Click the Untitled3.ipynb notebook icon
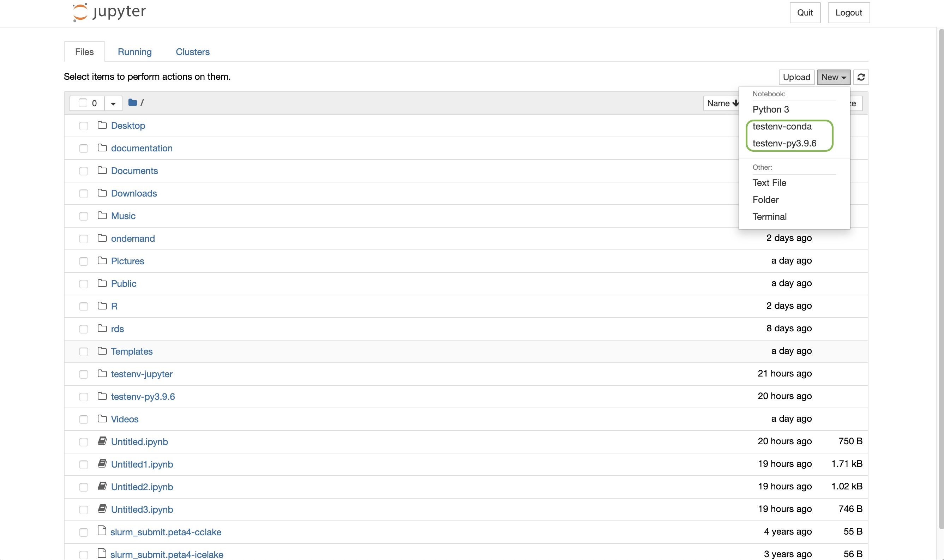944x560 pixels. (102, 509)
